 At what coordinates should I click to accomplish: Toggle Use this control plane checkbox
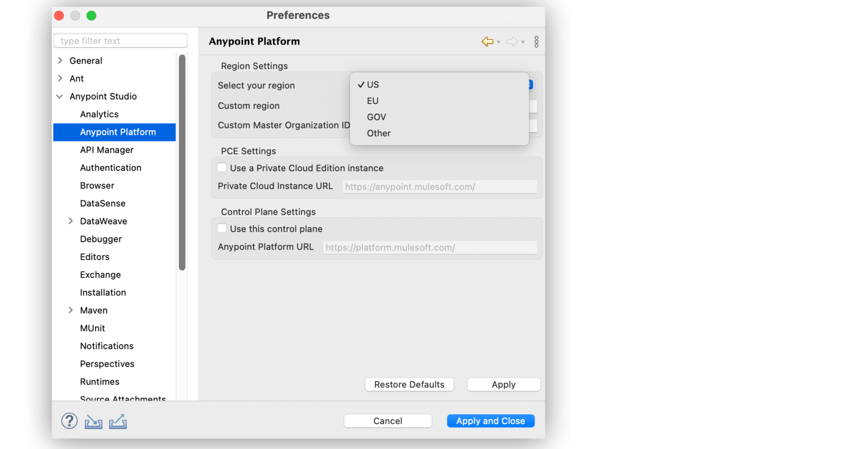(x=222, y=229)
